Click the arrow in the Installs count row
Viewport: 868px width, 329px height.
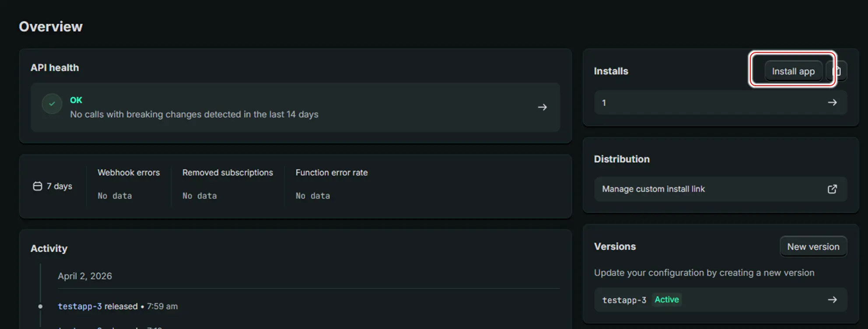(x=832, y=103)
